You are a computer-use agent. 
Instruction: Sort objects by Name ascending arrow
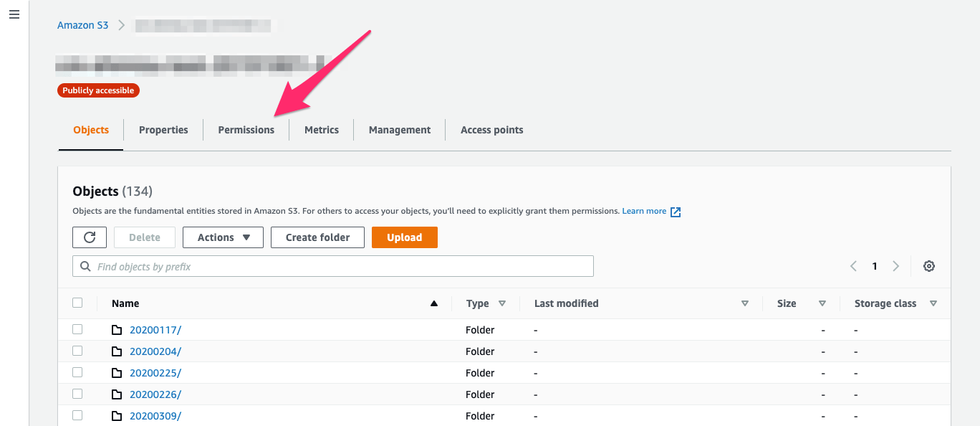(433, 303)
